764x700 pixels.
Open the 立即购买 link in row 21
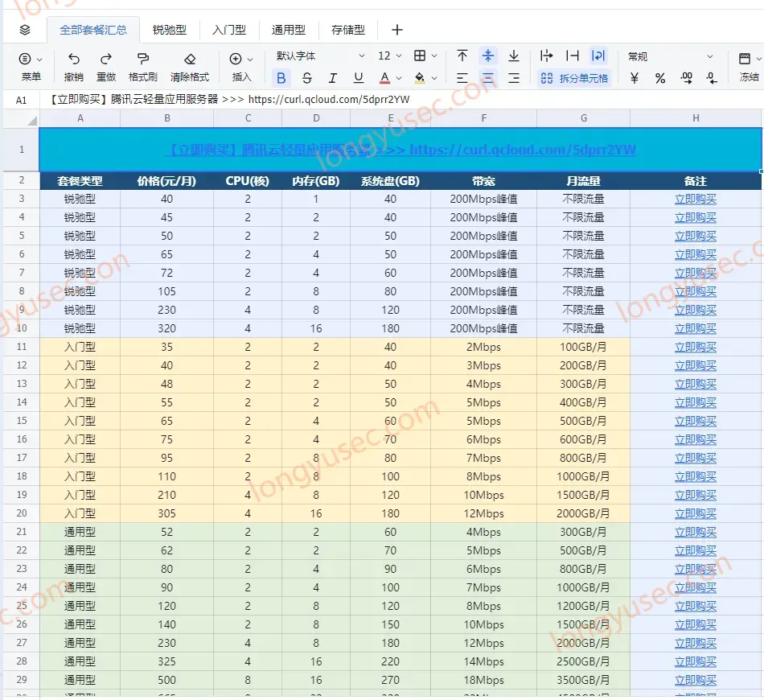(x=696, y=532)
